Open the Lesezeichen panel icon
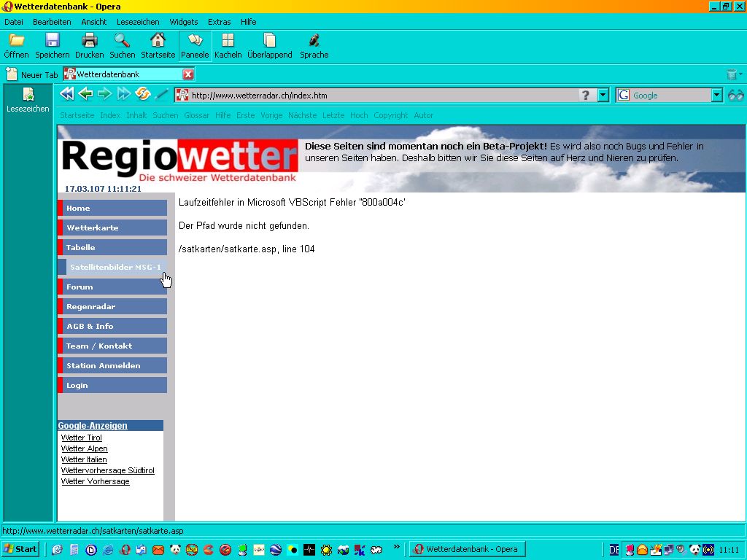This screenshot has width=747, height=560. 28,99
